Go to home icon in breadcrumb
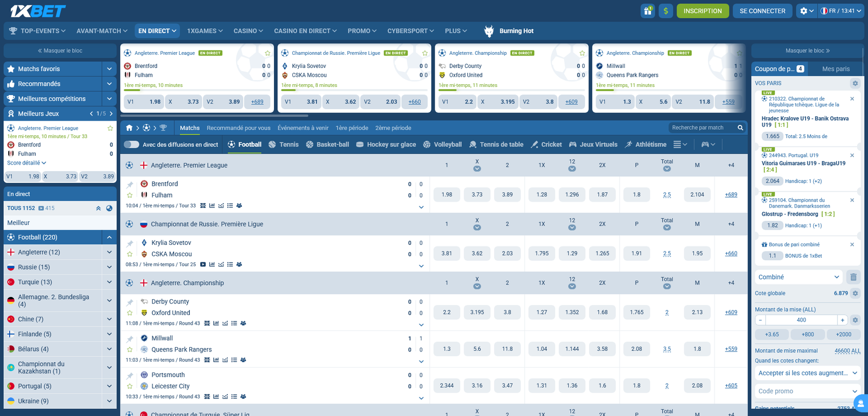Image resolution: width=868 pixels, height=416 pixels. coord(129,128)
